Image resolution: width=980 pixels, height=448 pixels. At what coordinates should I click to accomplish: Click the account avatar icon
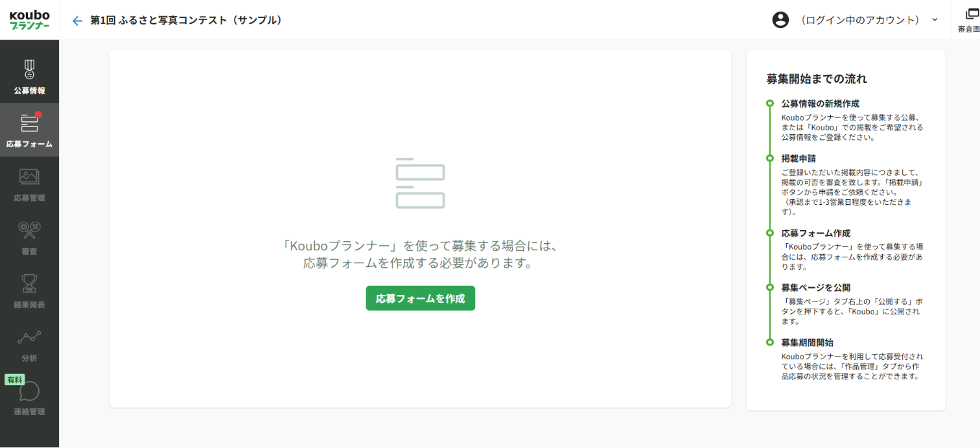click(x=780, y=20)
